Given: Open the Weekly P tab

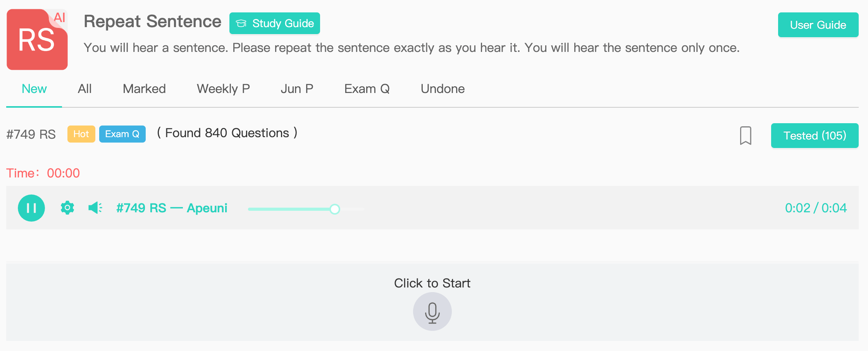Looking at the screenshot, I should coord(223,89).
